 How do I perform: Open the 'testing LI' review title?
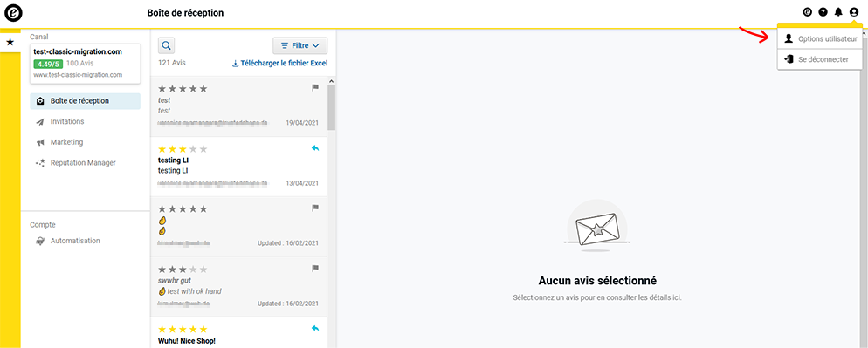coord(174,160)
